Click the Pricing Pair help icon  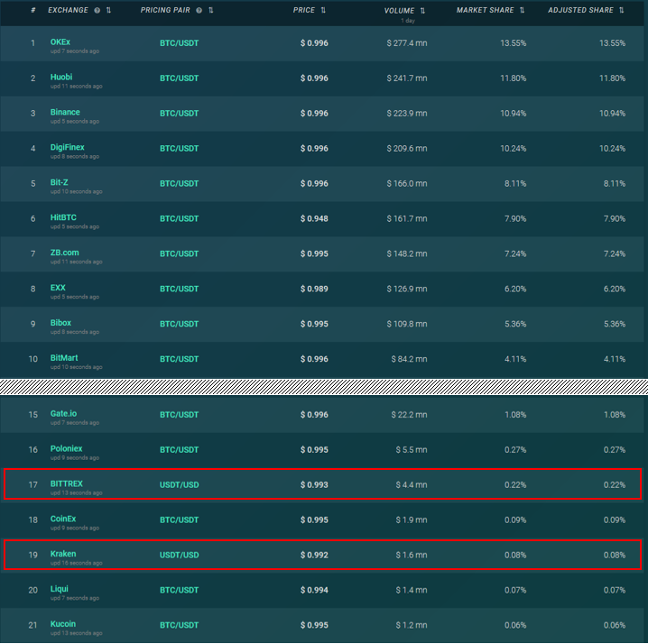(199, 10)
